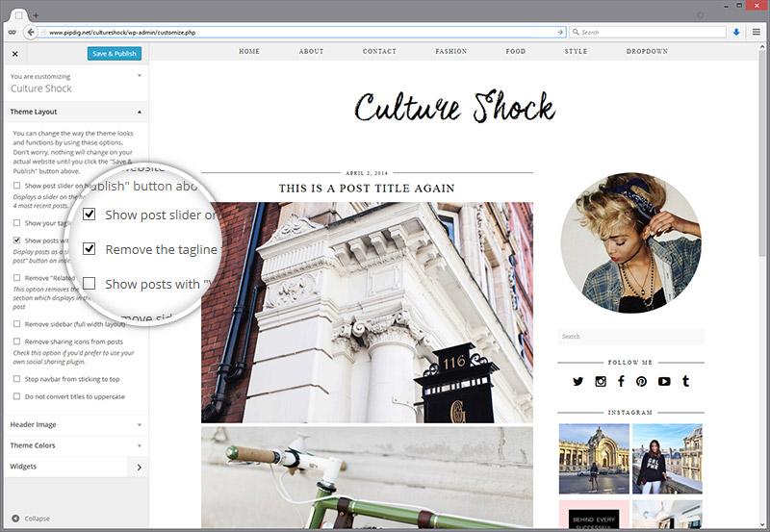Open the browser hamburger menu
Viewport: 770px width, 532px height.
pyautogui.click(x=757, y=32)
